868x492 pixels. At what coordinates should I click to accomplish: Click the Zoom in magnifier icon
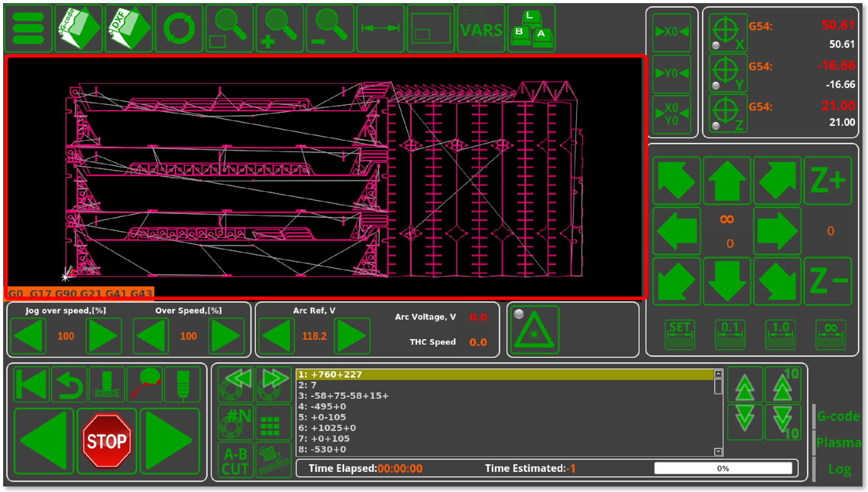(x=279, y=28)
